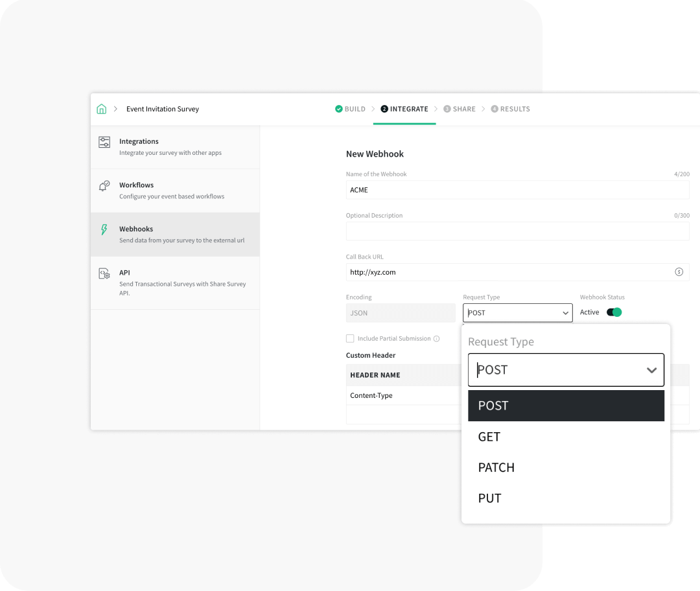Pick PUT as the request type

[x=489, y=498]
